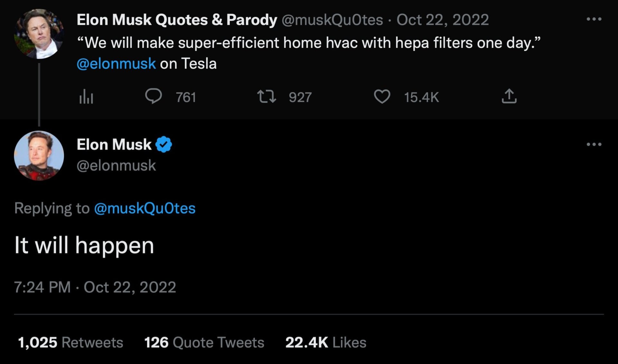Click the retweet arrows icon

click(x=267, y=96)
